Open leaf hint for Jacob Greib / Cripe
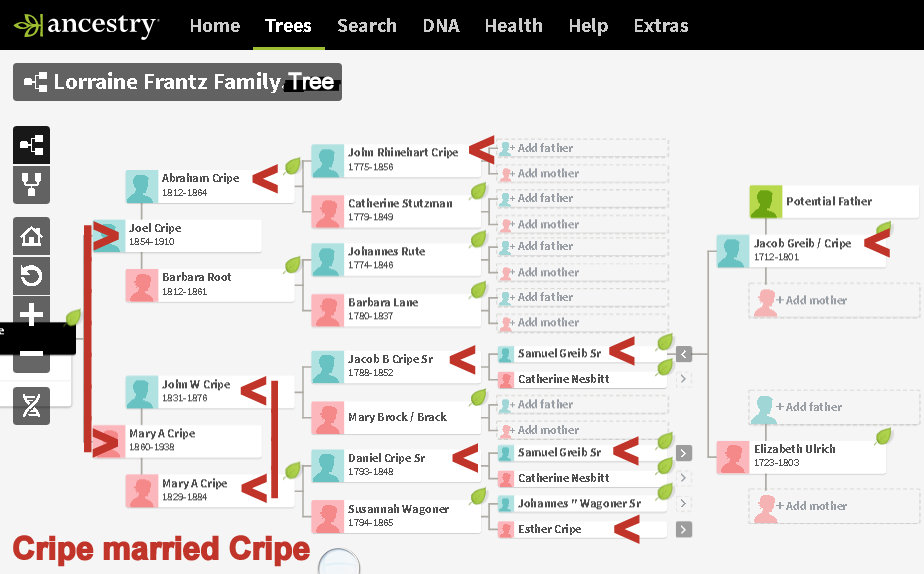 tap(883, 231)
